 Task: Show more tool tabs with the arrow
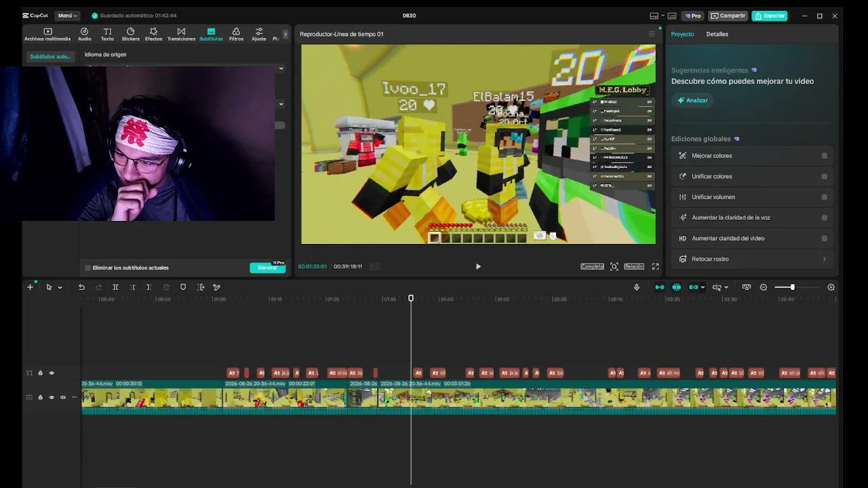(x=285, y=34)
